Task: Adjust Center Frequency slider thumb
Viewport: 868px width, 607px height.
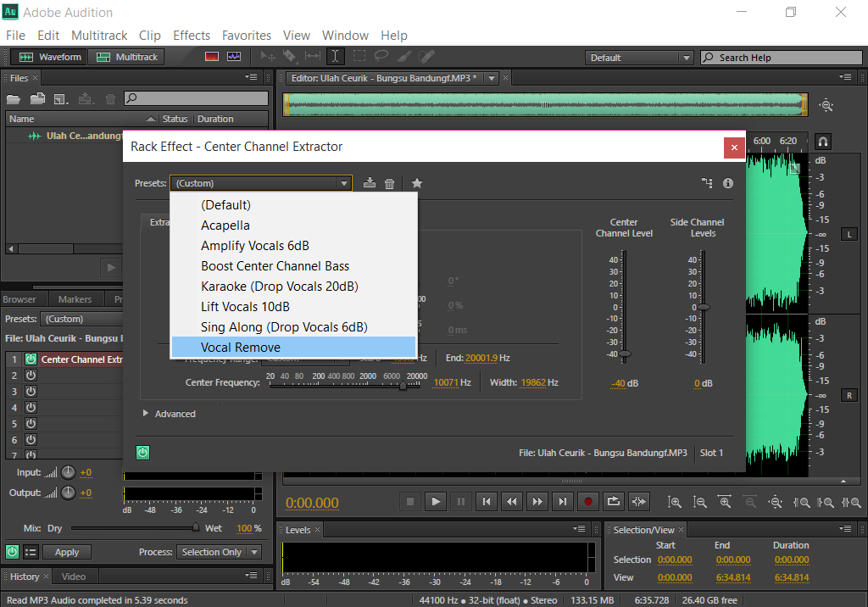Action: [x=403, y=386]
